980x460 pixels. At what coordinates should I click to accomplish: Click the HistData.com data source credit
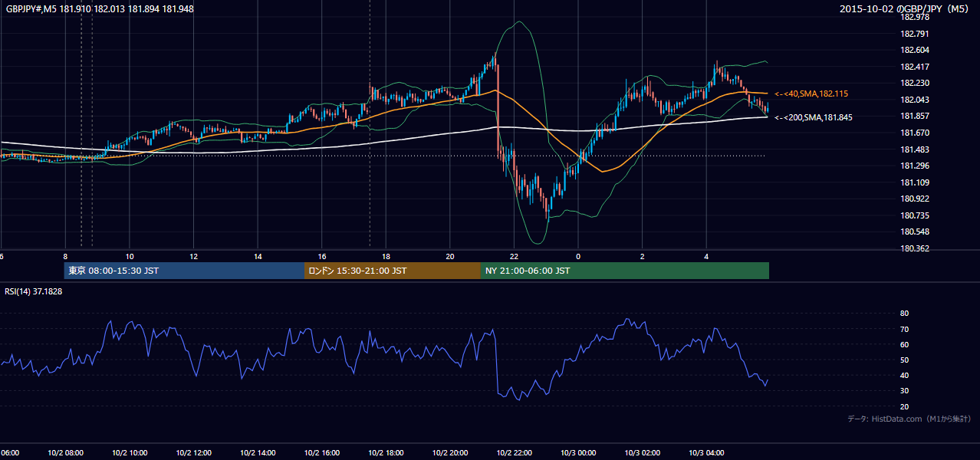tap(909, 419)
